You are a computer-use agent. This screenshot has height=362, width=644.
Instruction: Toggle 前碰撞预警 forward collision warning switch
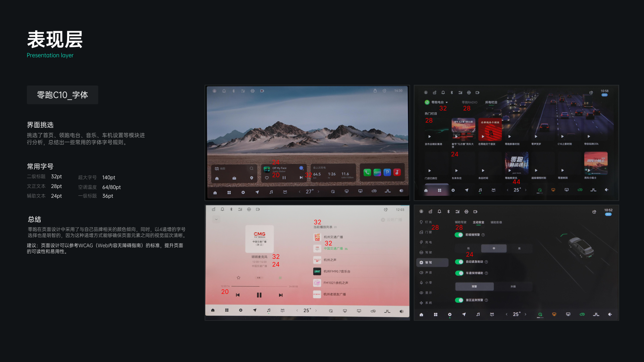(459, 235)
